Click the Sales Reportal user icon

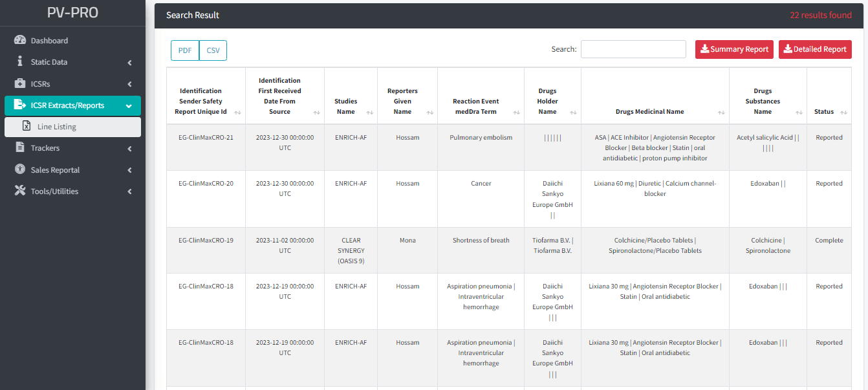(x=19, y=169)
